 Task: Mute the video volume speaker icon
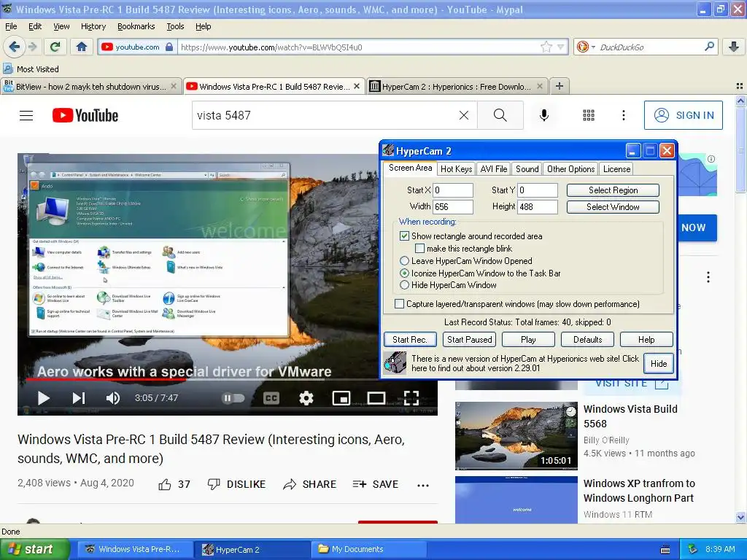[113, 397]
